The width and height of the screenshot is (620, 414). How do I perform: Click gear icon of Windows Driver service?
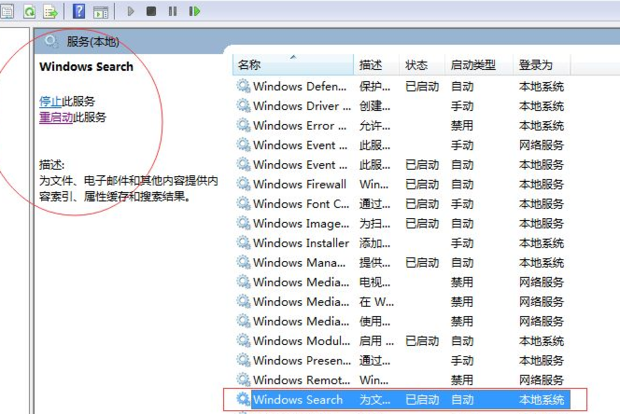click(243, 106)
